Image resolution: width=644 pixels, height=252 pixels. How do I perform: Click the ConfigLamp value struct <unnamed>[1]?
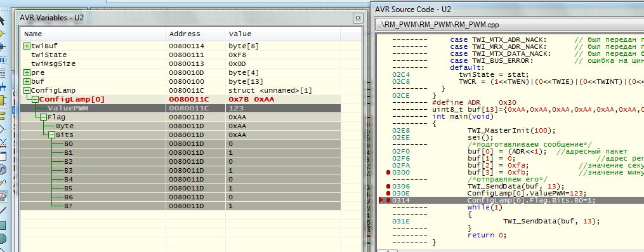pos(270,90)
